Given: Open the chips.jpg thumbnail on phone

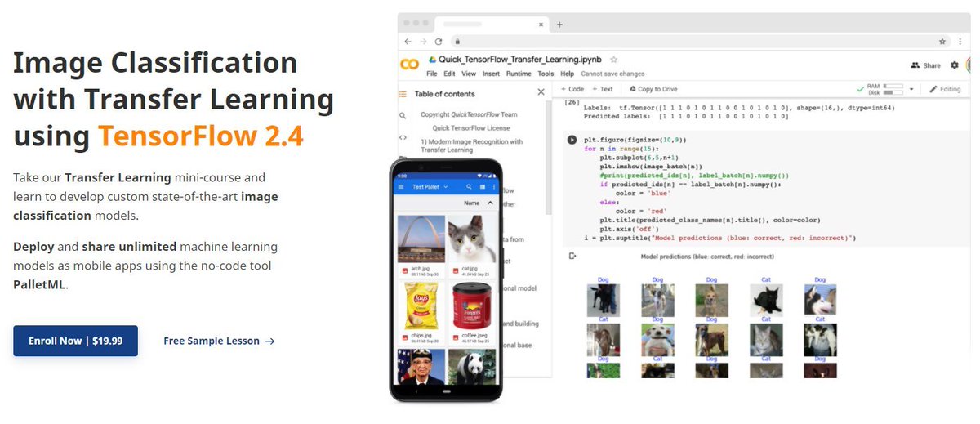Looking at the screenshot, I should 421,305.
